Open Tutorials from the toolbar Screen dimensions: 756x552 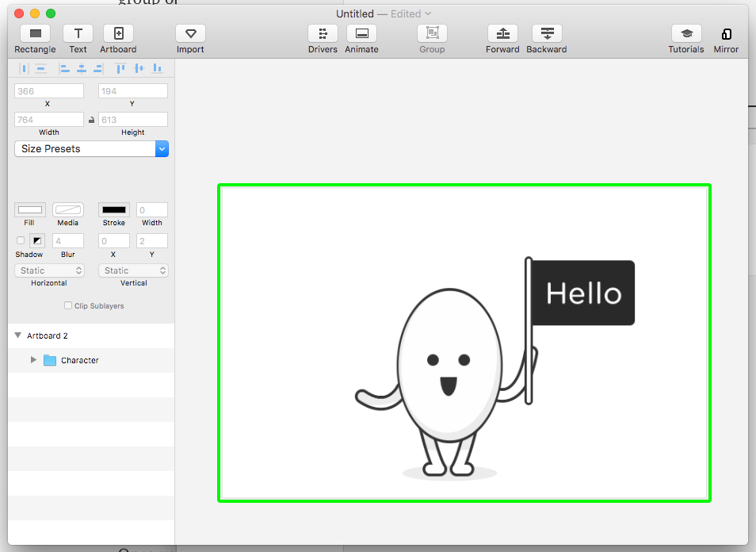click(x=686, y=33)
